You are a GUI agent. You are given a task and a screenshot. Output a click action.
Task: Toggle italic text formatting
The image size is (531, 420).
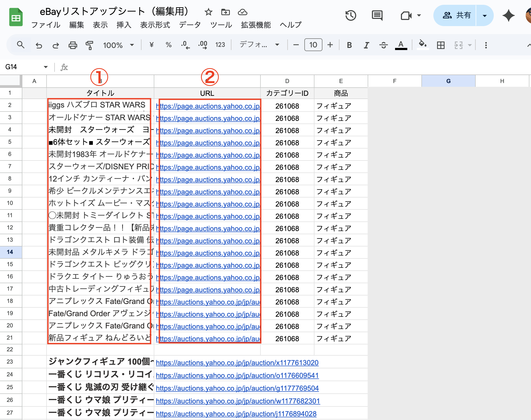[x=366, y=45]
